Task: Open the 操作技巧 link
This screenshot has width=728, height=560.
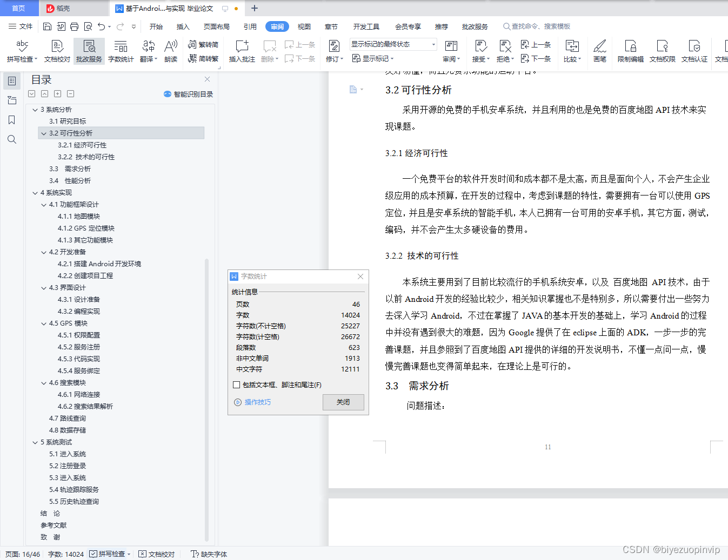Action: tap(252, 402)
